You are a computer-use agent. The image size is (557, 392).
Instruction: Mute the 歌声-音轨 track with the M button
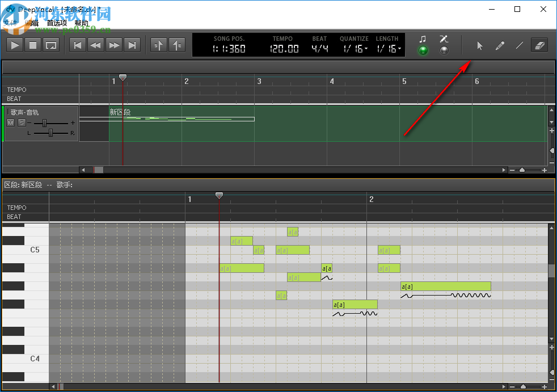point(10,122)
